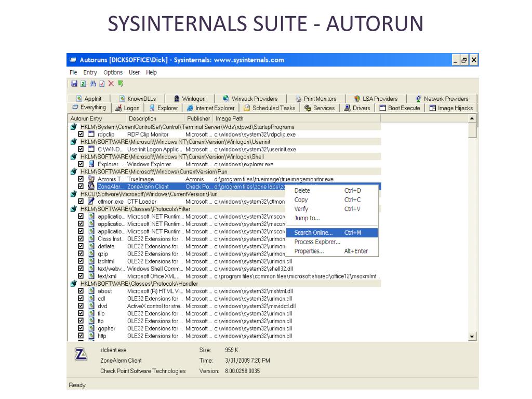Switch to the Logon tab
Screen dimensions: 532x399
(x=128, y=108)
